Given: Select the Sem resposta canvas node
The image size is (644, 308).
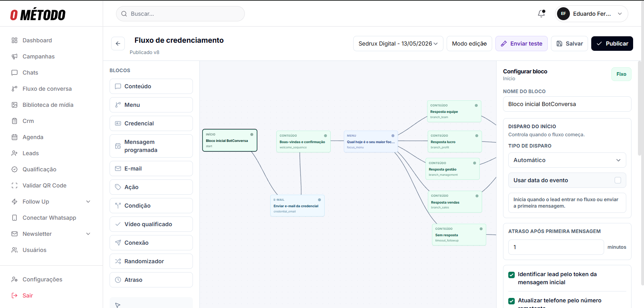Looking at the screenshot, I should 459,235.
